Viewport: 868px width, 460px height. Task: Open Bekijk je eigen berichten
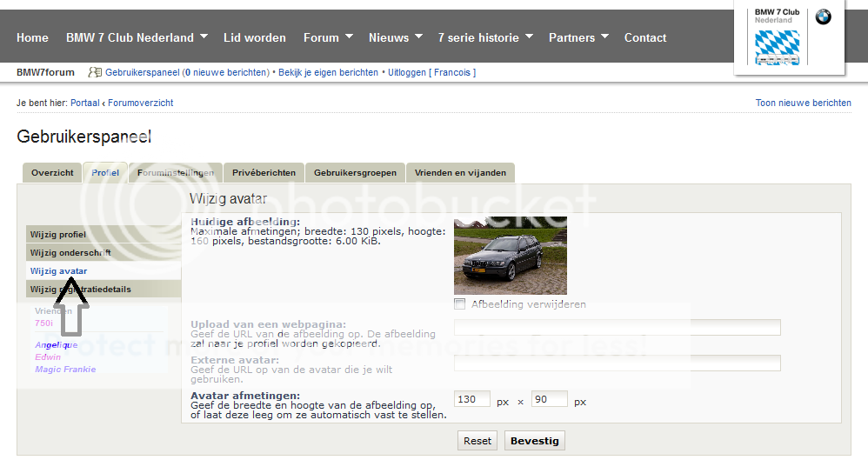[328, 72]
